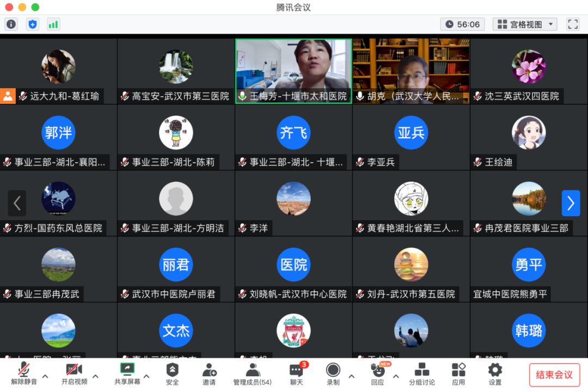Click the blue security shield icon

coord(33,24)
